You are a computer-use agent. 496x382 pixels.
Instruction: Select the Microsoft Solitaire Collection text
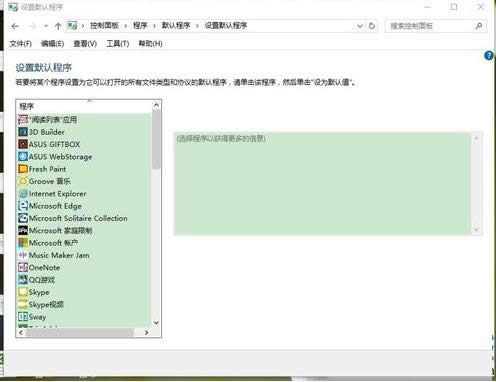click(78, 218)
